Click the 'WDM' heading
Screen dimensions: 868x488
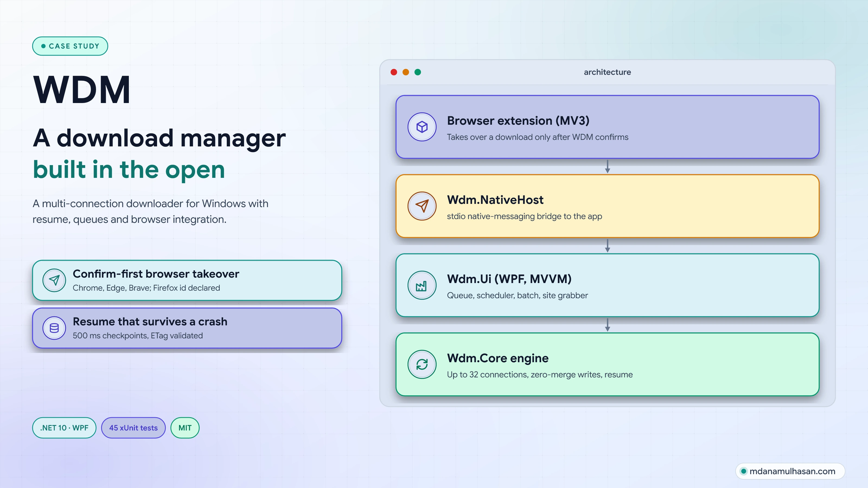[82, 89]
